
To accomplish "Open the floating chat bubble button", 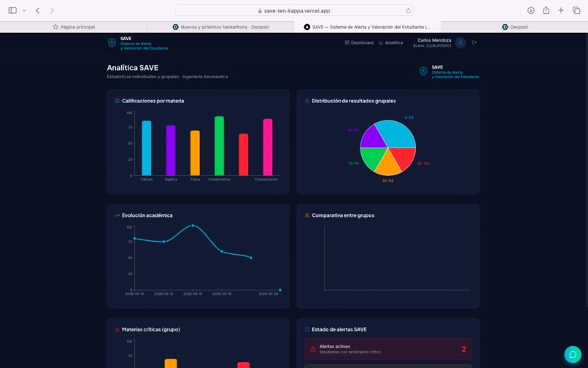I will pyautogui.click(x=573, y=354).
